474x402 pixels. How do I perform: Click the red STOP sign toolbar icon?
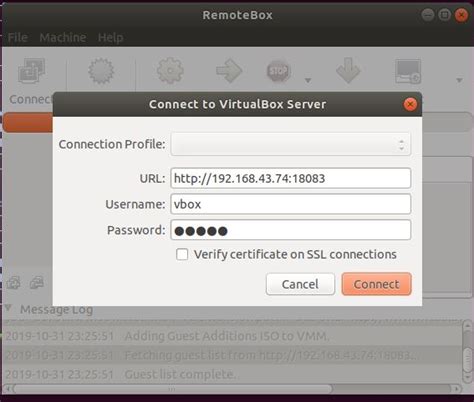pos(279,71)
